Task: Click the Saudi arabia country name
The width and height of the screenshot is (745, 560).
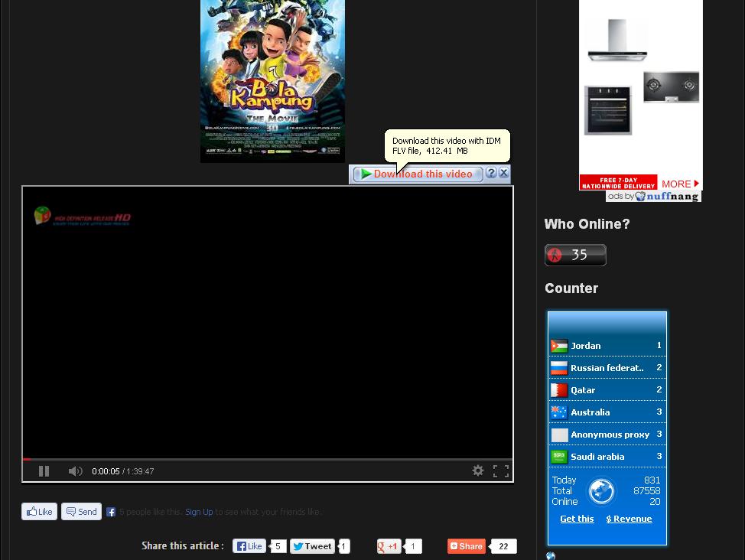Action: click(x=597, y=457)
